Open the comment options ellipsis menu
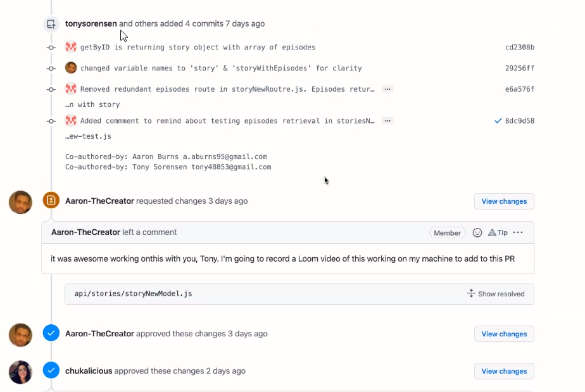This screenshot has width=585, height=392. click(x=518, y=232)
